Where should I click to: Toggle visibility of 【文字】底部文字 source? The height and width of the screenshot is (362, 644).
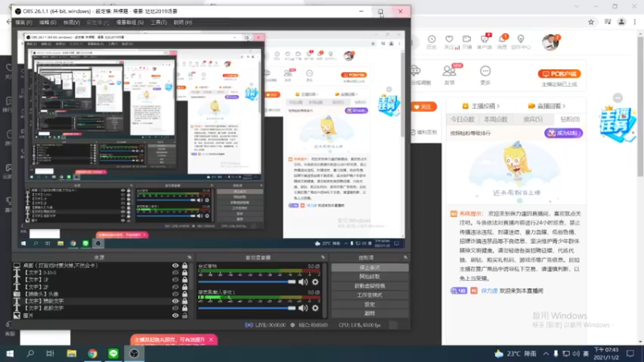175,308
